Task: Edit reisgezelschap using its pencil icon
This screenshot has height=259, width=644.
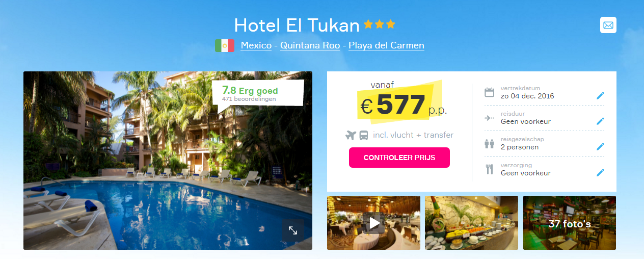Action: [600, 147]
